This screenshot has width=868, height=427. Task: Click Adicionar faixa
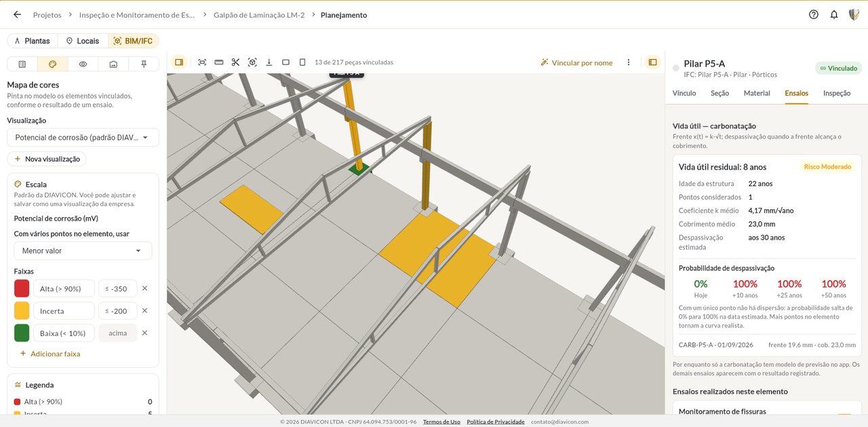tap(50, 354)
